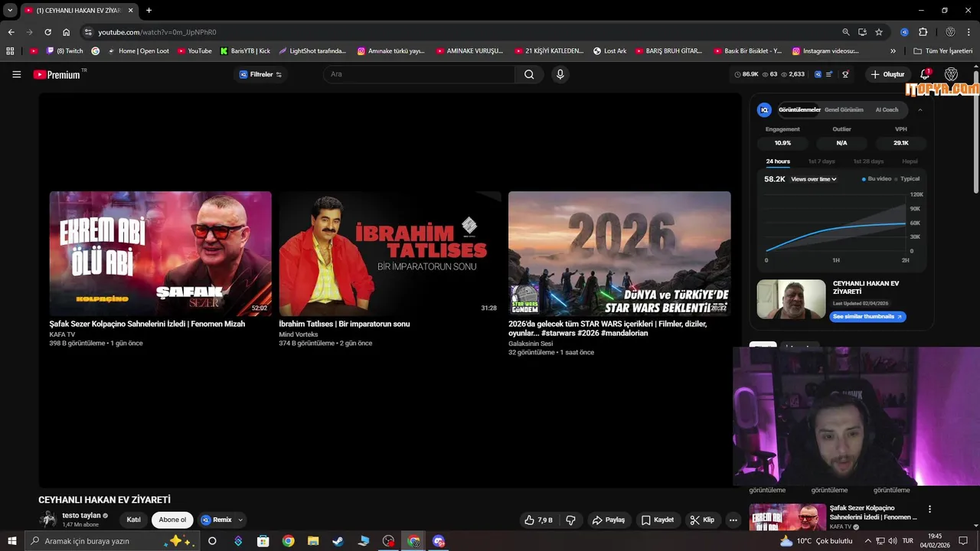Click the vidIQ trophy icon in header
This screenshot has height=551, width=980.
845,74
